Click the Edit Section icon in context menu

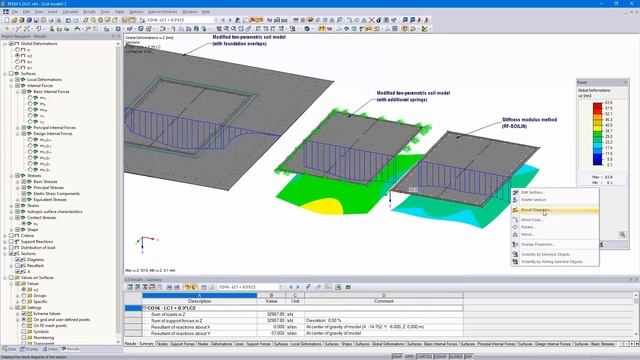[x=515, y=192]
